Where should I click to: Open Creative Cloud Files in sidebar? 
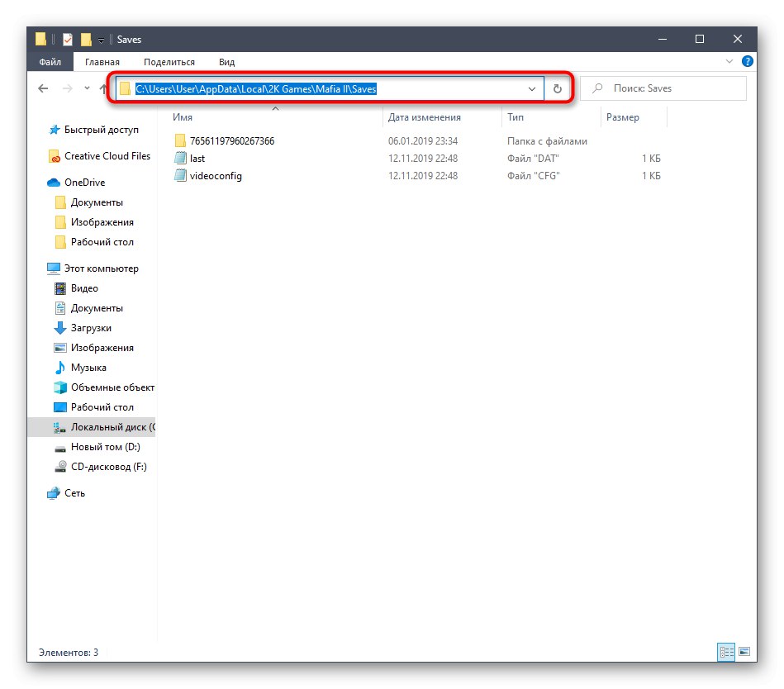[107, 156]
